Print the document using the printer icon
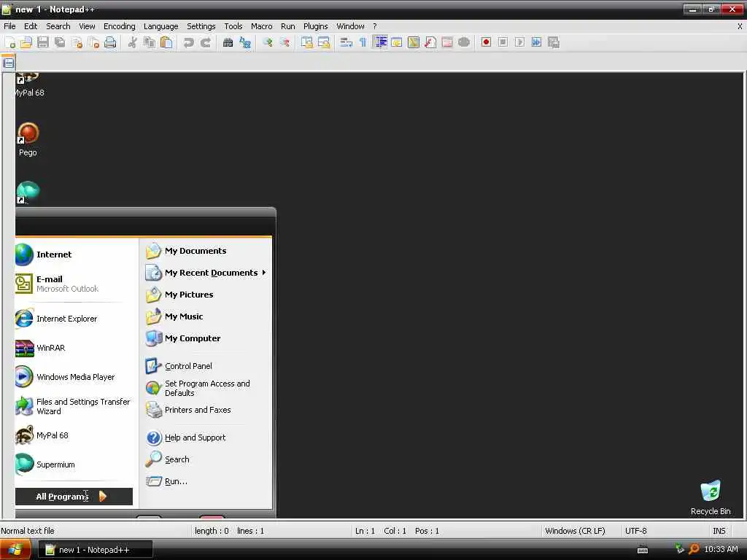The height and width of the screenshot is (560, 747). pos(110,42)
